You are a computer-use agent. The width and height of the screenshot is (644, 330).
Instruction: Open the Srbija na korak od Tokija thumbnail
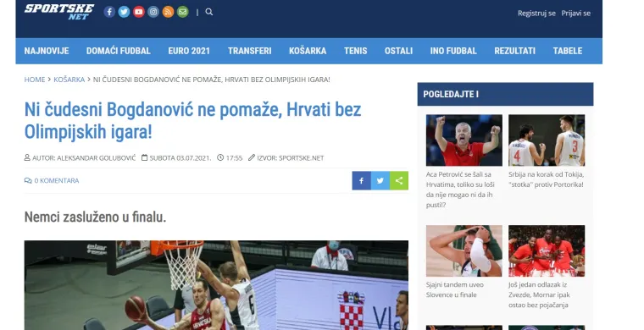[x=547, y=140]
